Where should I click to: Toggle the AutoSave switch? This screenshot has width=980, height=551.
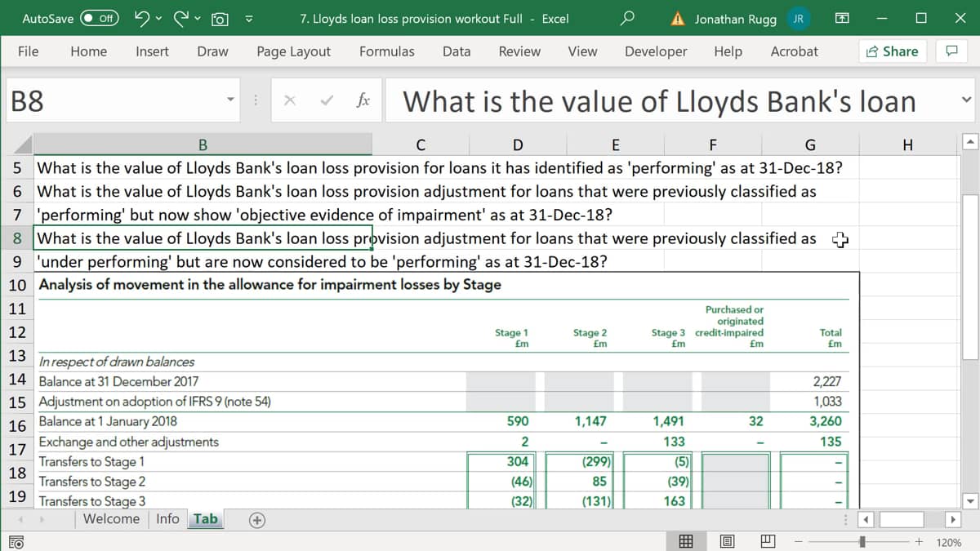[x=100, y=19]
